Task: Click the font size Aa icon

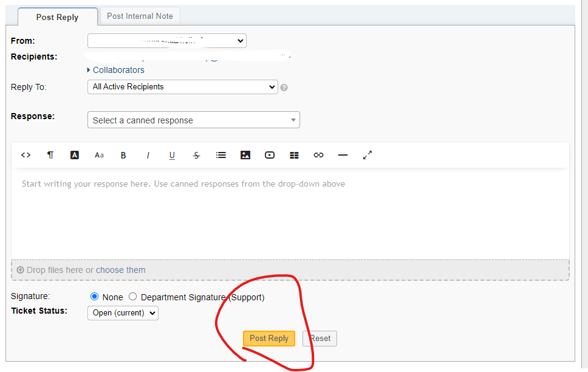Action: click(x=99, y=155)
